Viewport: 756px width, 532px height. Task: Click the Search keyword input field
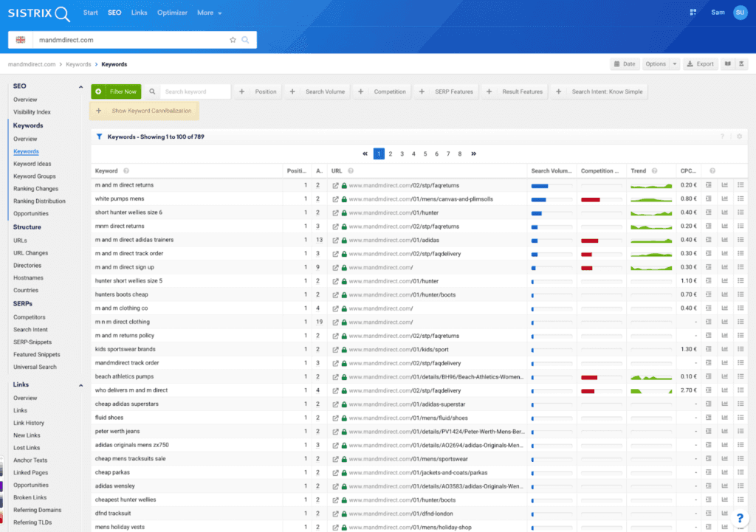[195, 91]
